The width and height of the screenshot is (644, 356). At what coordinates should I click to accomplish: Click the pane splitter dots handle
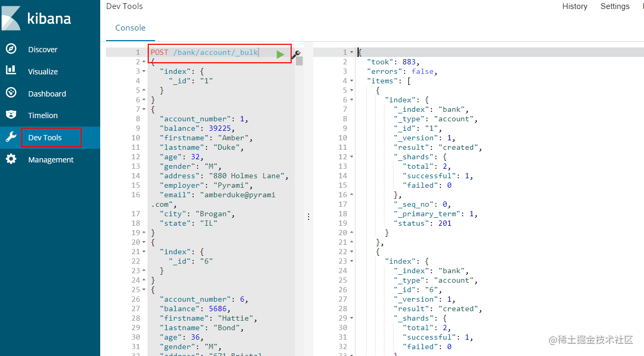point(309,217)
